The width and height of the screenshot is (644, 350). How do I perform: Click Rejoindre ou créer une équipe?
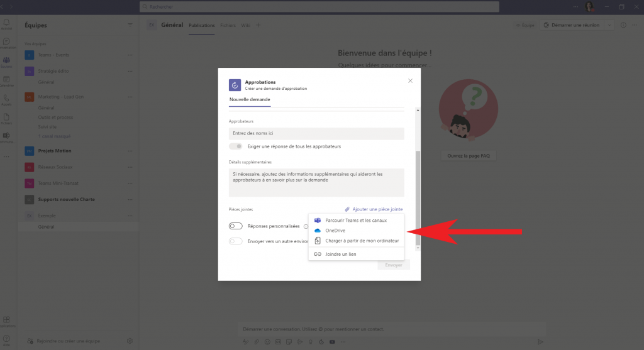(64, 341)
